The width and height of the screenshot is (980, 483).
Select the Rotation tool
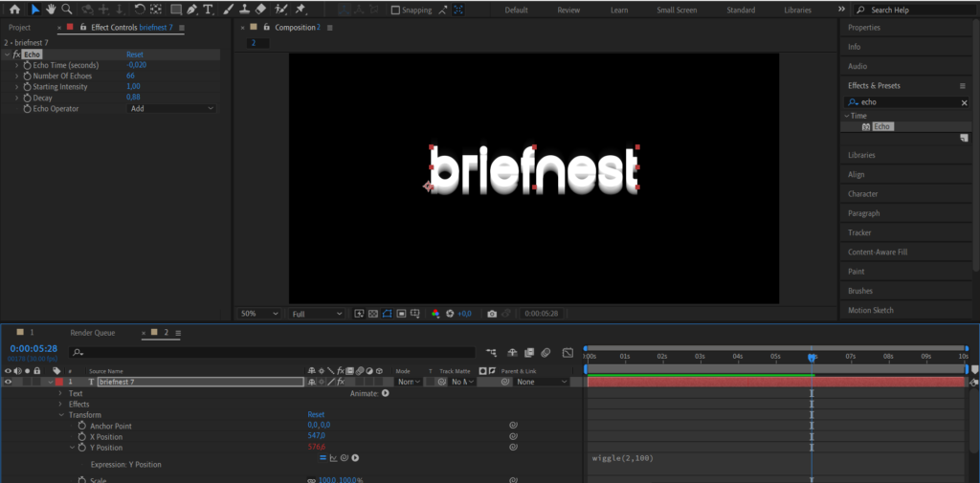[x=140, y=10]
